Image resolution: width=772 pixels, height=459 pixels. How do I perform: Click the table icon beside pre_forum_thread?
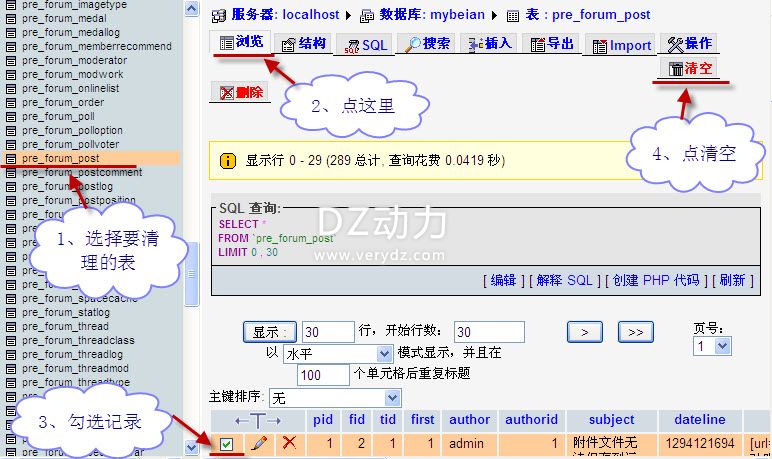click(x=11, y=326)
